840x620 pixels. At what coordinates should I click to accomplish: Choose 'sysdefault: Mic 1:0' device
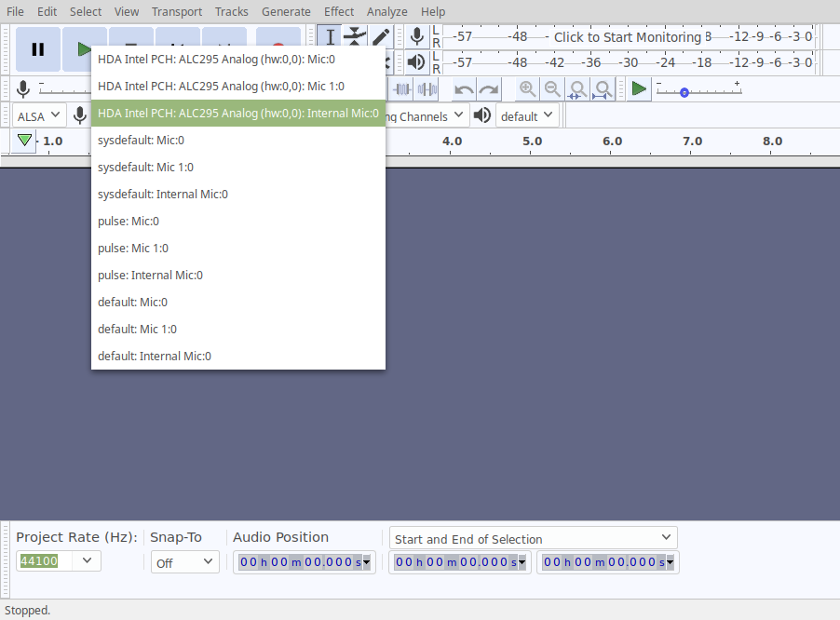point(238,167)
